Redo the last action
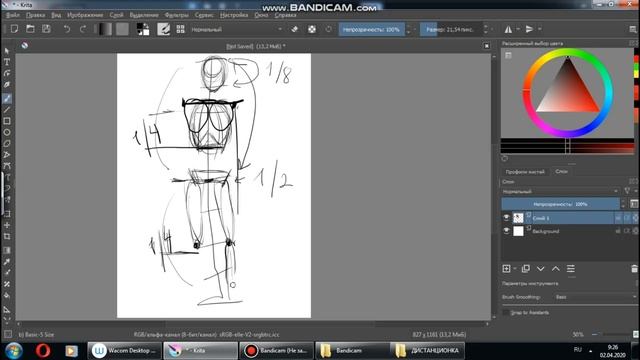This screenshot has width=640, height=360. [82, 29]
